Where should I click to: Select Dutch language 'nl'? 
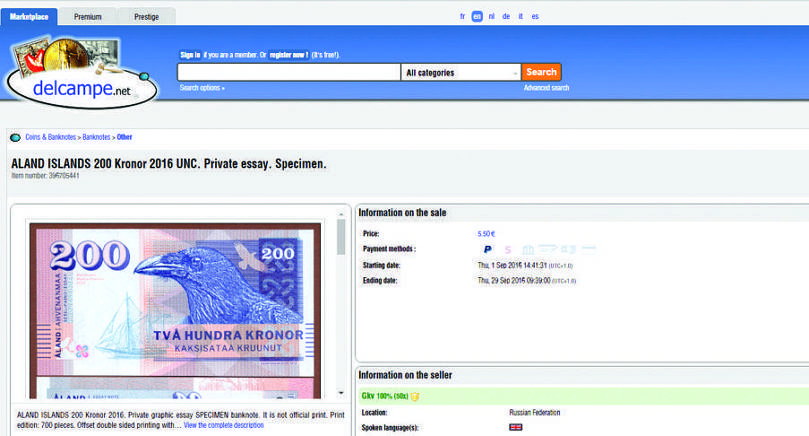click(x=492, y=17)
